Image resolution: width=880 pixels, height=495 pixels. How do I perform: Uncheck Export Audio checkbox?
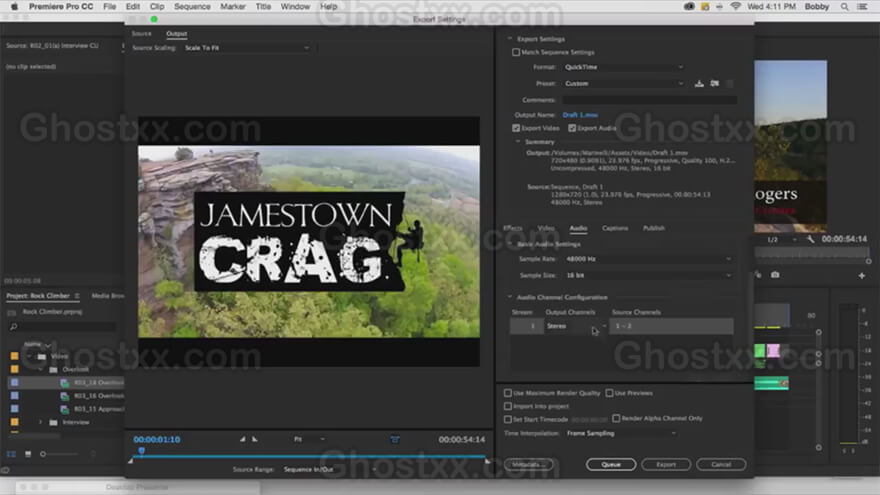pos(572,129)
